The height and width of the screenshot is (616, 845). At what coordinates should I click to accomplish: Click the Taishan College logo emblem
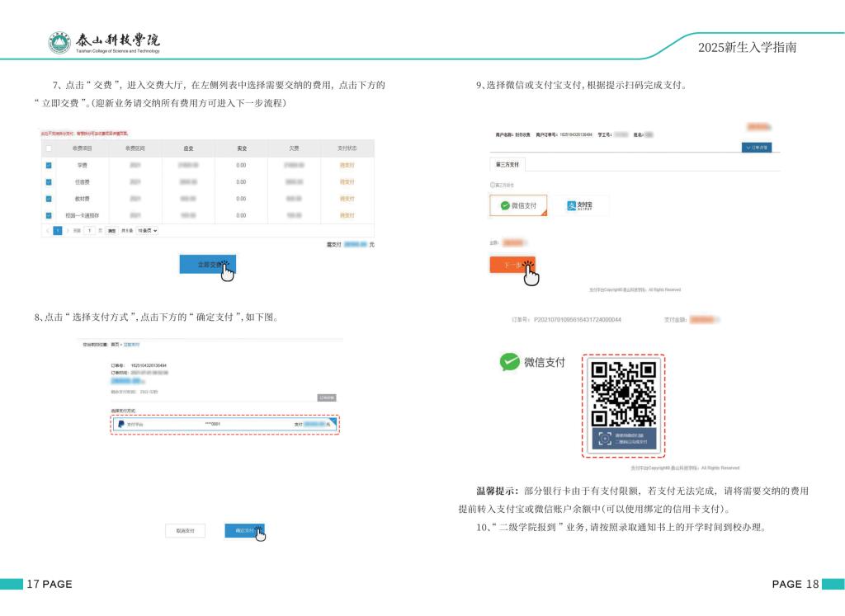pyautogui.click(x=59, y=43)
